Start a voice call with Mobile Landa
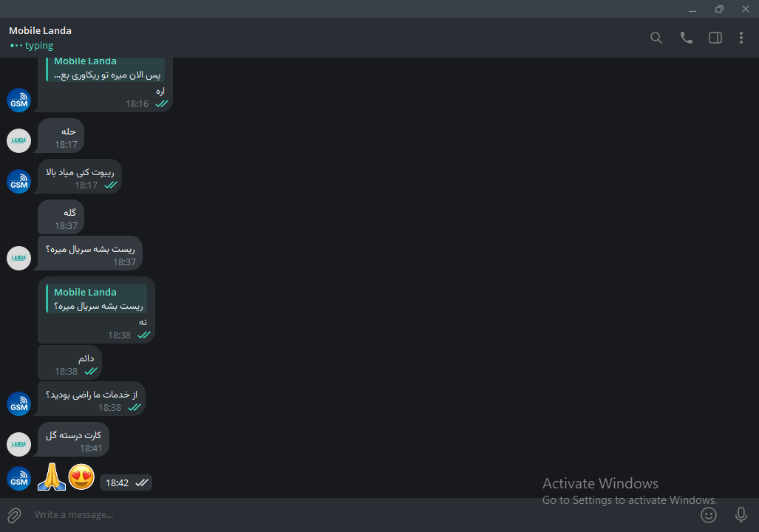759x532 pixels. 686,38
